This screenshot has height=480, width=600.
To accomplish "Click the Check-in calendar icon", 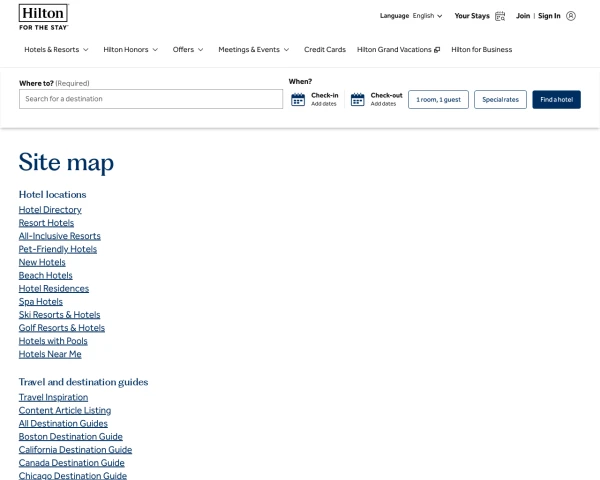I will click(298, 100).
